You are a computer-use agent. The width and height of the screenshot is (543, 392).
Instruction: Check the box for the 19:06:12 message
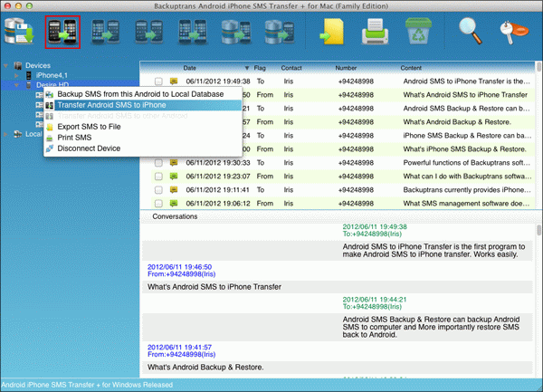click(x=158, y=204)
